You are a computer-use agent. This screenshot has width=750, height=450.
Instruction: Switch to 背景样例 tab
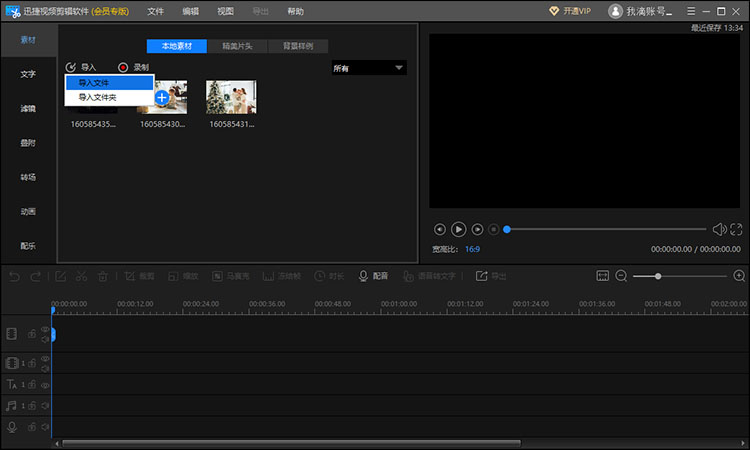pyautogui.click(x=298, y=46)
